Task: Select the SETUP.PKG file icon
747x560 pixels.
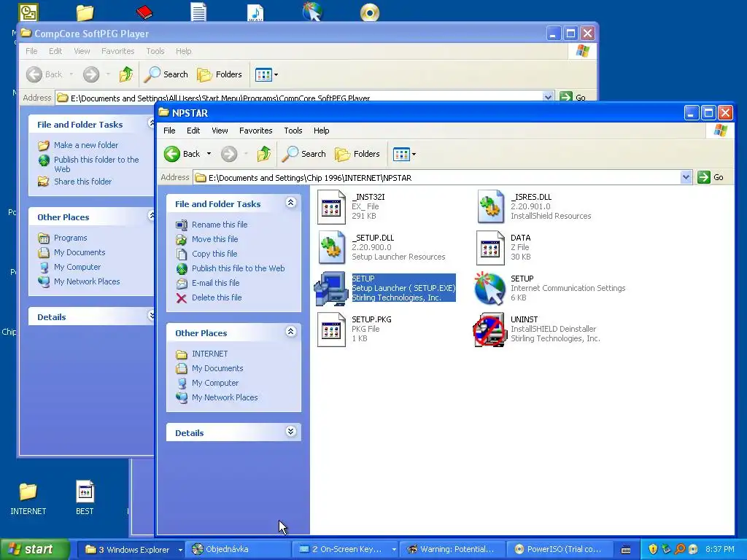Action: click(331, 329)
